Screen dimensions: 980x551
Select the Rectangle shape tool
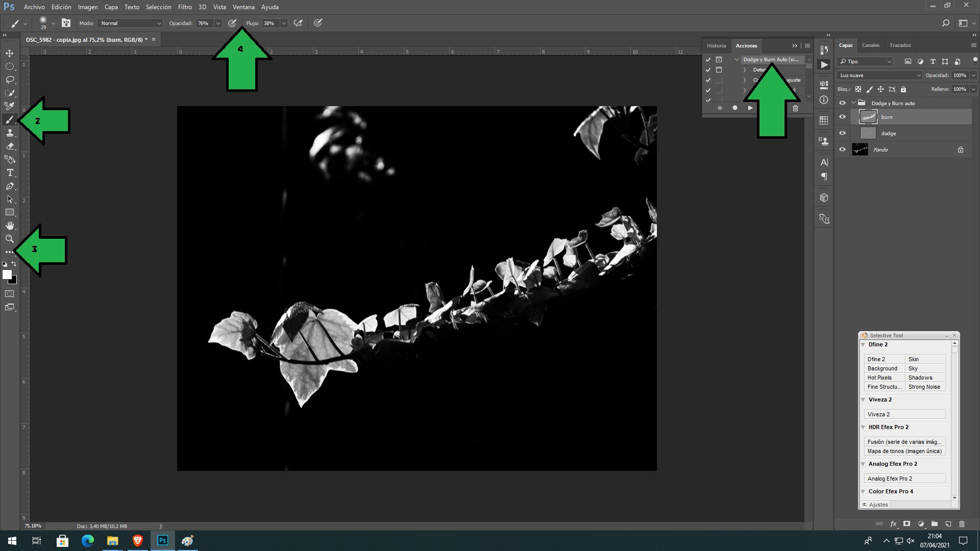pyautogui.click(x=10, y=212)
